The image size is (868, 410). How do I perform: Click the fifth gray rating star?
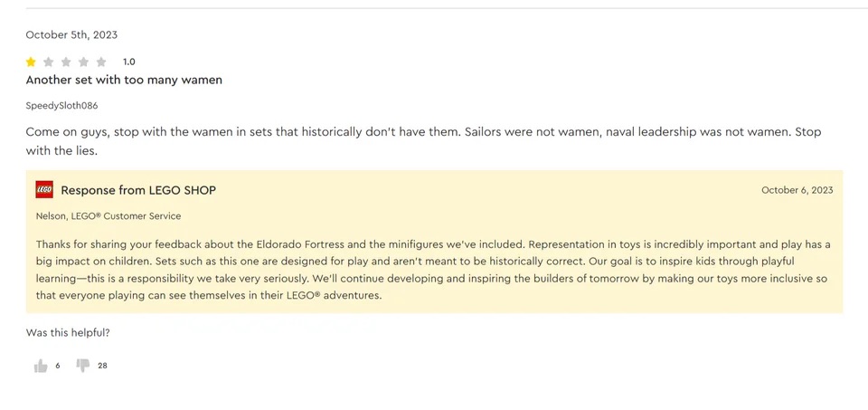tap(101, 62)
